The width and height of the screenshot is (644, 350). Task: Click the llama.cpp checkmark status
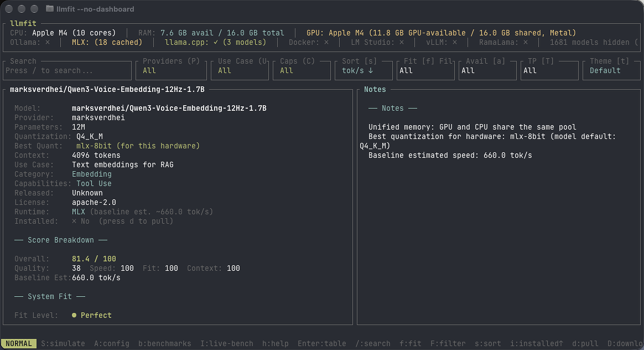pos(215,42)
